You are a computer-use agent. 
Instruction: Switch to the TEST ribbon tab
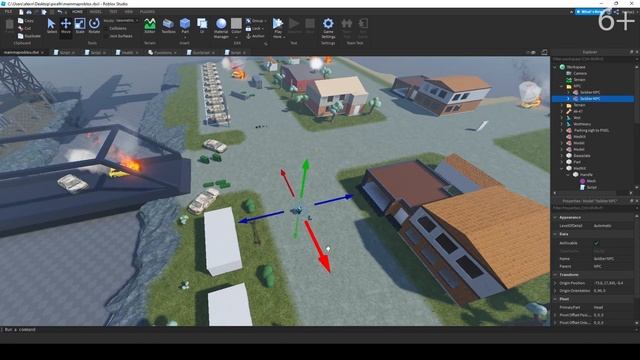coord(113,12)
